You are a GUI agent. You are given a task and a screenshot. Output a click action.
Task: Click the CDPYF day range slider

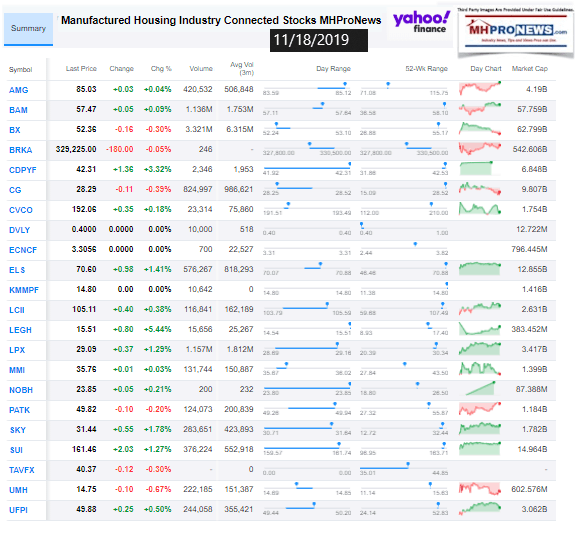pyautogui.click(x=307, y=167)
